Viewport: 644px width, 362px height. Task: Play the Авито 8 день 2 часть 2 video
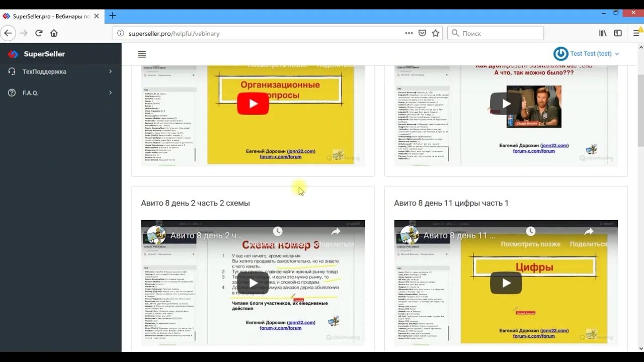click(253, 283)
